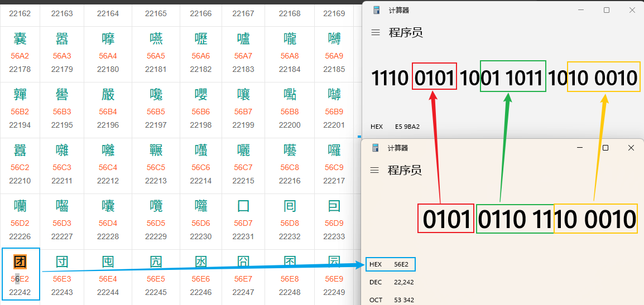Select character 囧 with code 56E7
The width and height of the screenshot is (644, 305).
tap(243, 262)
